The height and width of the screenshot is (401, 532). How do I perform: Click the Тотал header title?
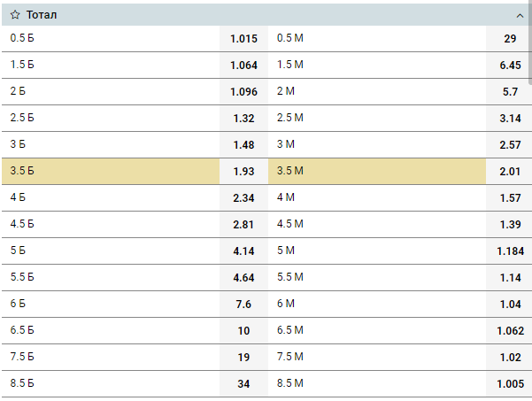(x=43, y=15)
